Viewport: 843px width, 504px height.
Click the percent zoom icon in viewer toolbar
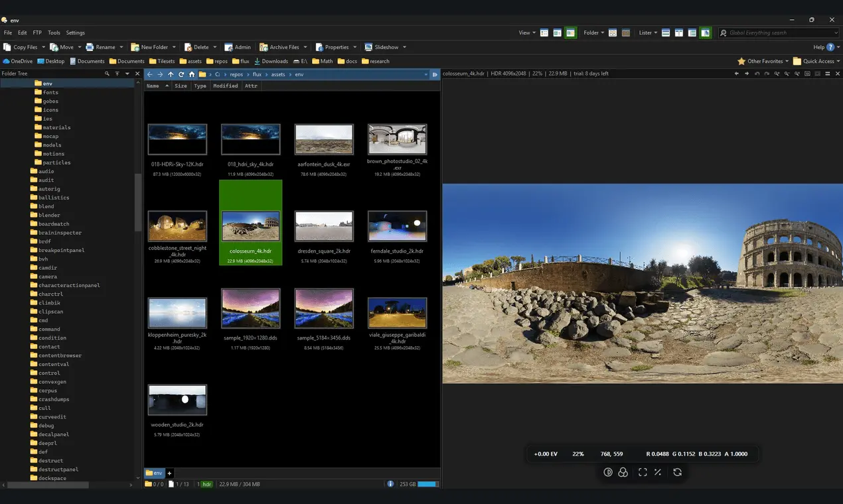point(658,472)
